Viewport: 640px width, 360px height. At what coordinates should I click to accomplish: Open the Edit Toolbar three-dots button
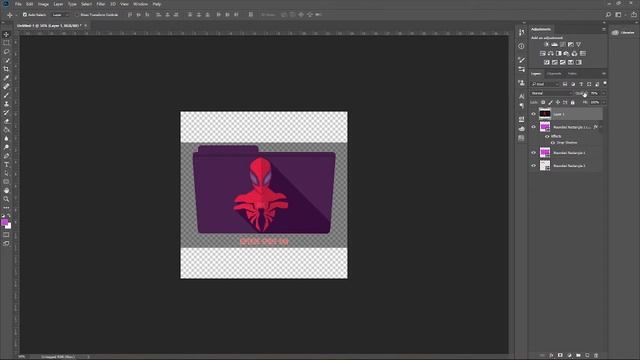[x=6, y=208]
